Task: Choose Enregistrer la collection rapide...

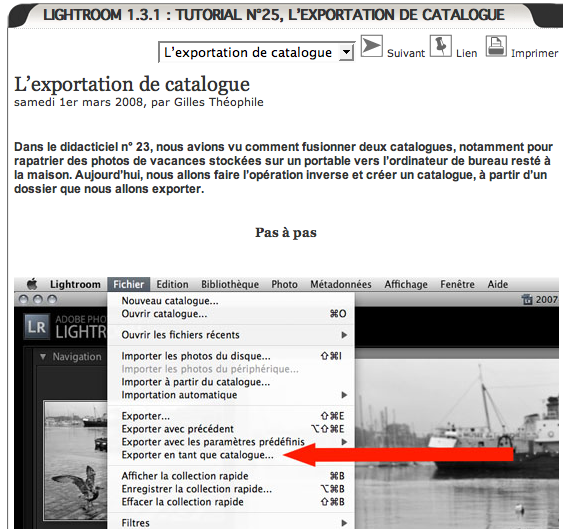Action: point(231,489)
